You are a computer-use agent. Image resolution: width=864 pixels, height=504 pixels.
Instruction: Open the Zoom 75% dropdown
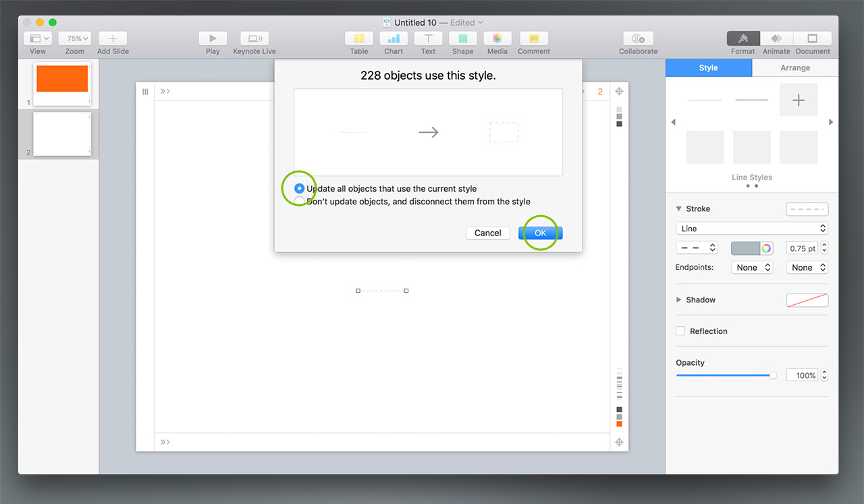click(75, 38)
